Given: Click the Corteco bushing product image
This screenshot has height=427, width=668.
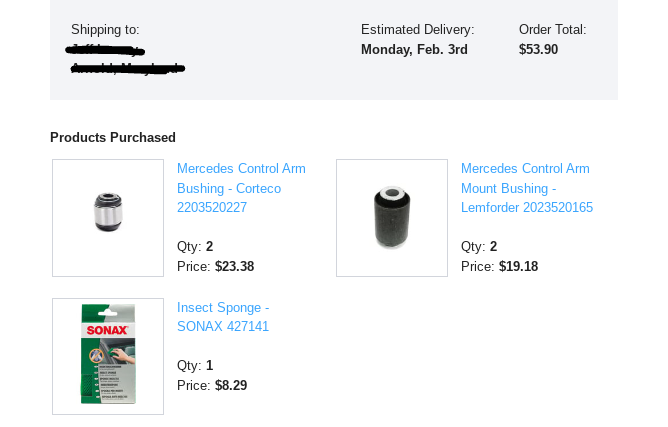Looking at the screenshot, I should pos(108,217).
